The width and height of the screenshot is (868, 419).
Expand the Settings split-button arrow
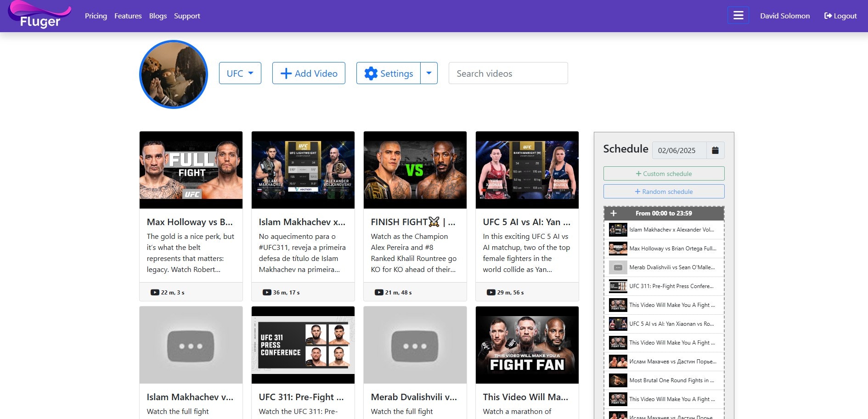429,73
